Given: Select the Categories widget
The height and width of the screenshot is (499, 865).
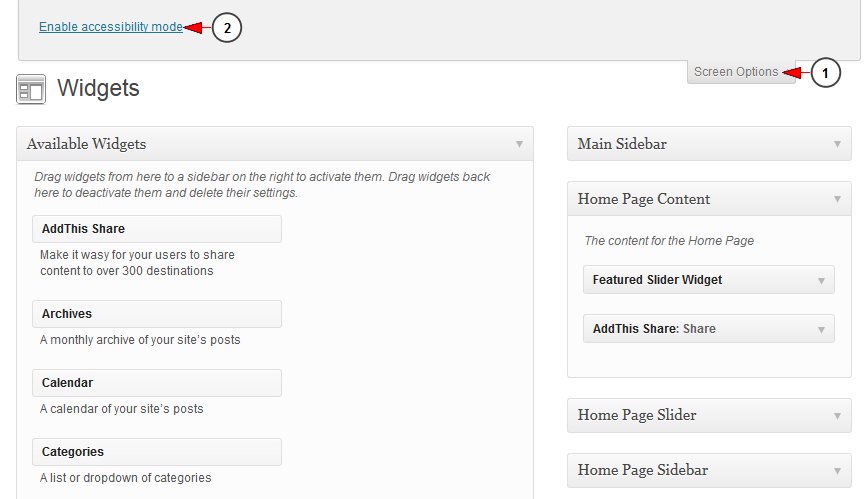Looking at the screenshot, I should [156, 452].
